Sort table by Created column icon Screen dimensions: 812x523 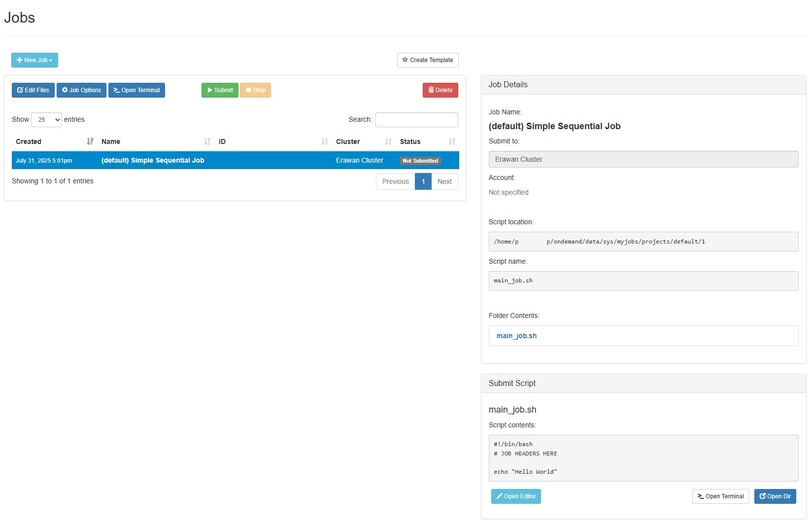(90, 141)
